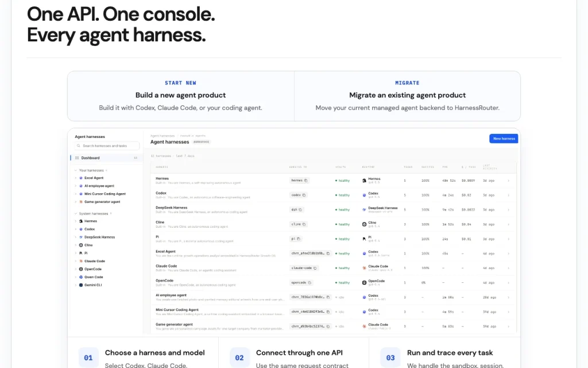588x368 pixels.
Task: Expand the AI employee agent sidebar item
Action: pos(76,186)
